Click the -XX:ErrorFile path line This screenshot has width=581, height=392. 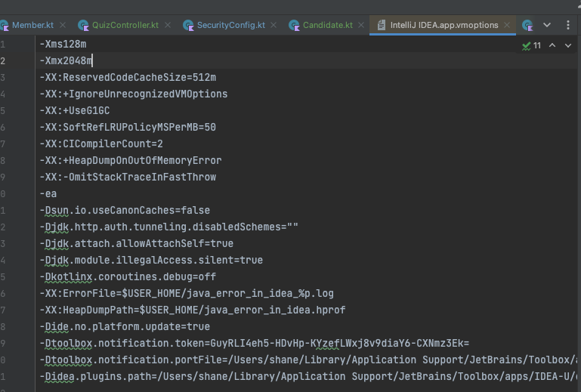tap(187, 294)
